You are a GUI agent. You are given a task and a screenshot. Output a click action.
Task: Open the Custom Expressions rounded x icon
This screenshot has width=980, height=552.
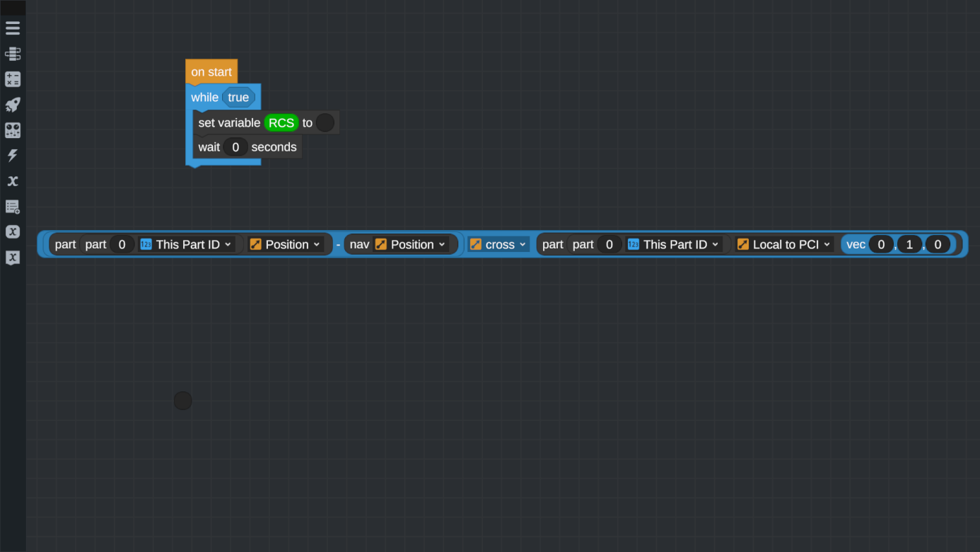(x=13, y=232)
